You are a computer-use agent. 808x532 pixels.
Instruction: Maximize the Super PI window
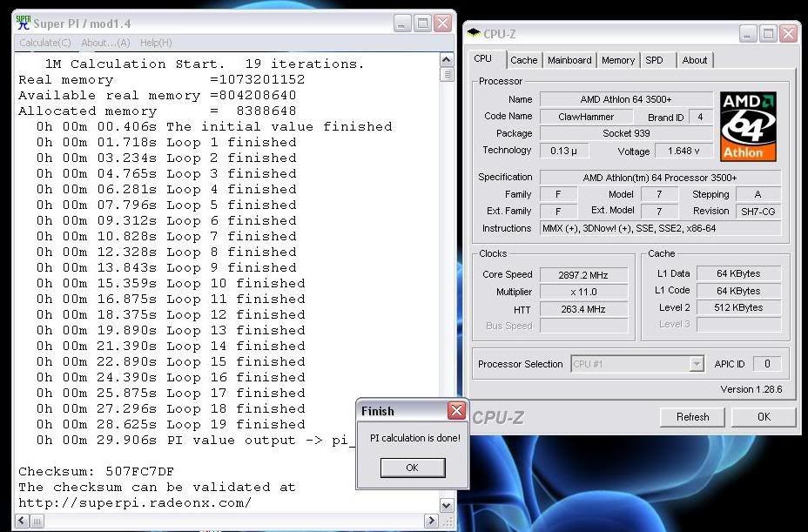coord(422,24)
